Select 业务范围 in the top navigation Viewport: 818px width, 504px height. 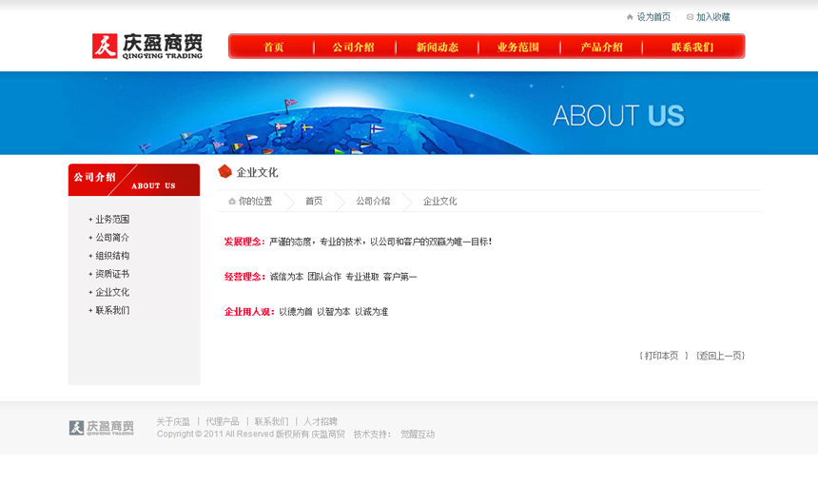518,47
